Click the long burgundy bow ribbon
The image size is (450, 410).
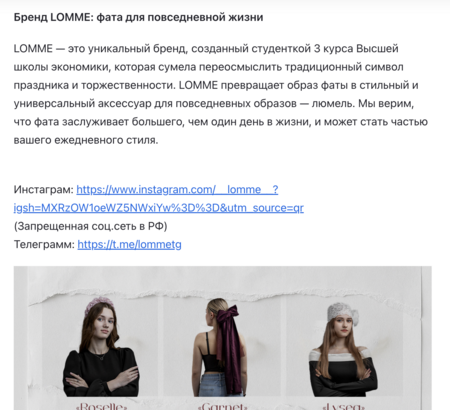(x=230, y=347)
